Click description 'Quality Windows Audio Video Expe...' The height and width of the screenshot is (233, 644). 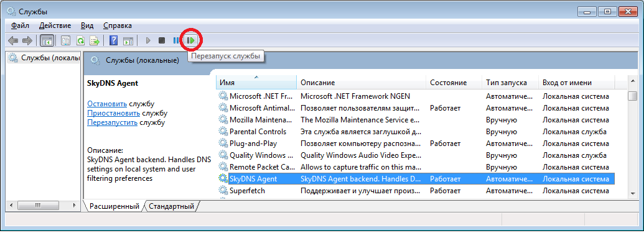[x=361, y=155]
